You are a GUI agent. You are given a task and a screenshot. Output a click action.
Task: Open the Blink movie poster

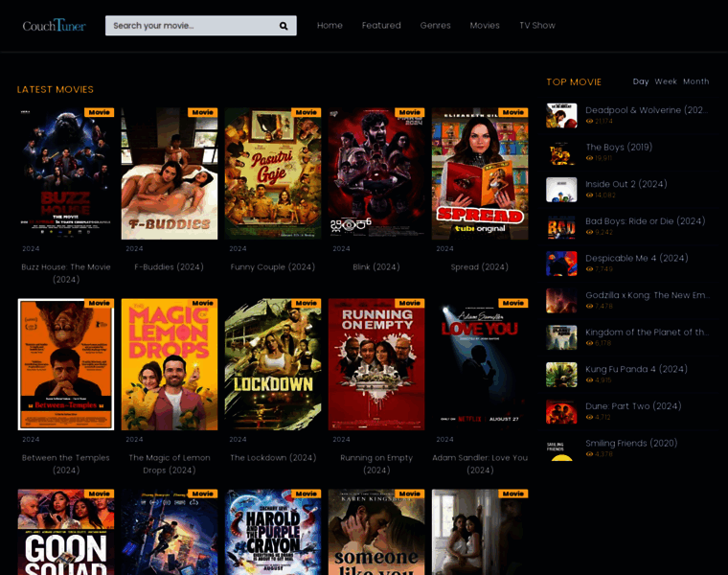(x=376, y=173)
